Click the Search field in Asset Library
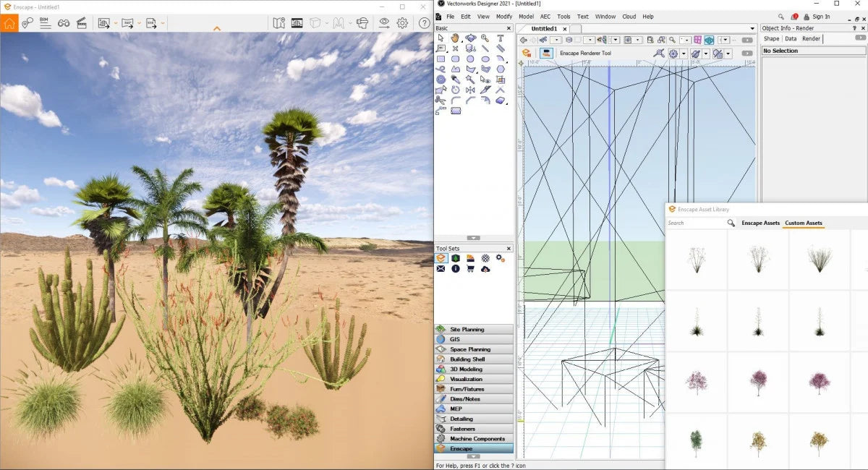This screenshot has width=868, height=470. [697, 223]
